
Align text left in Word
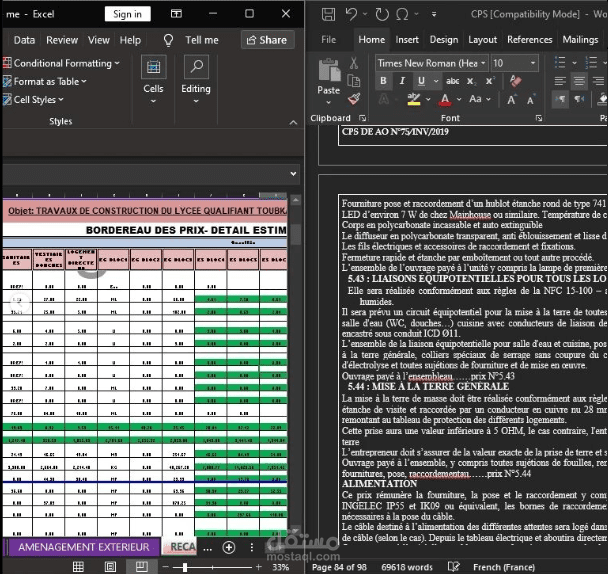[x=560, y=81]
